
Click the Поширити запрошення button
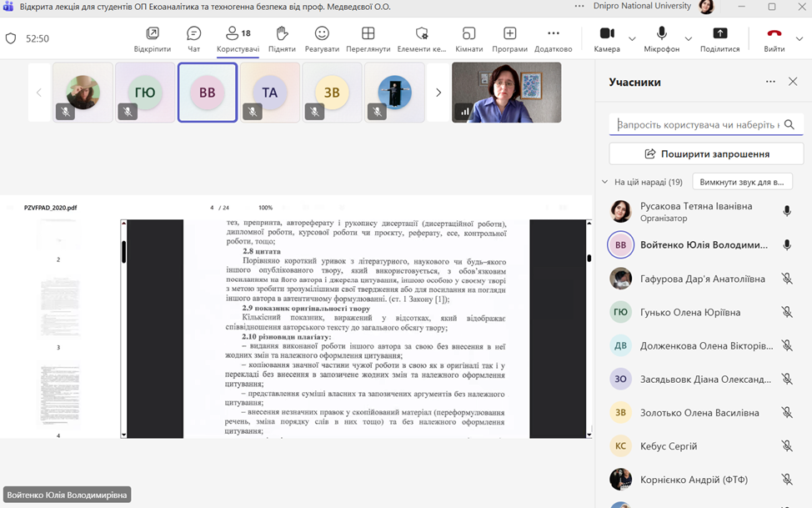[706, 153]
